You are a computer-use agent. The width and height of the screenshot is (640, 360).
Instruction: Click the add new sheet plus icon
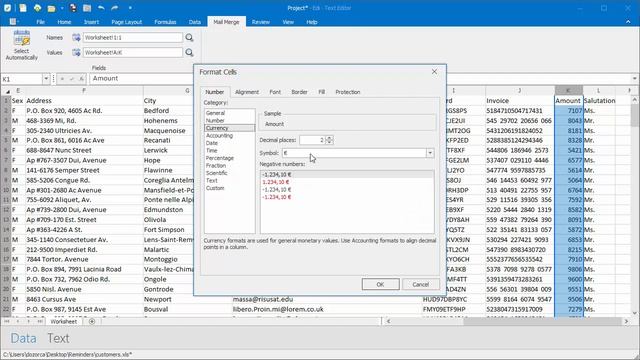(x=92, y=322)
